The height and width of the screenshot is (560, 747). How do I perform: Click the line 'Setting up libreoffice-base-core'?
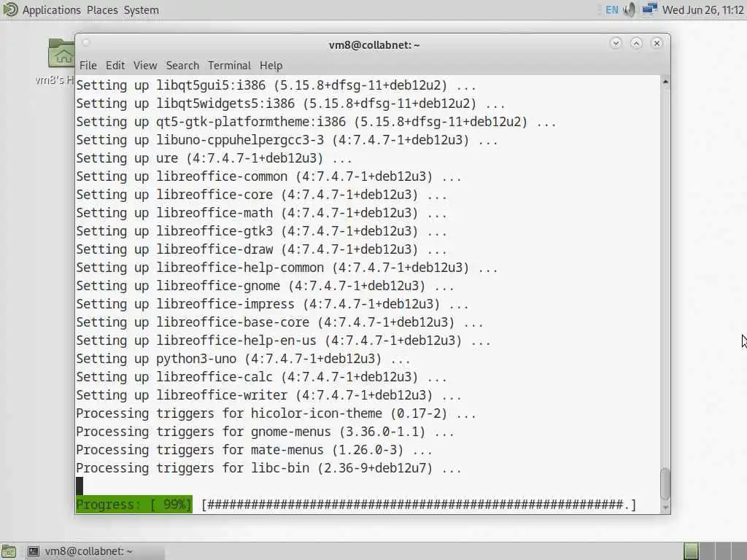click(279, 322)
